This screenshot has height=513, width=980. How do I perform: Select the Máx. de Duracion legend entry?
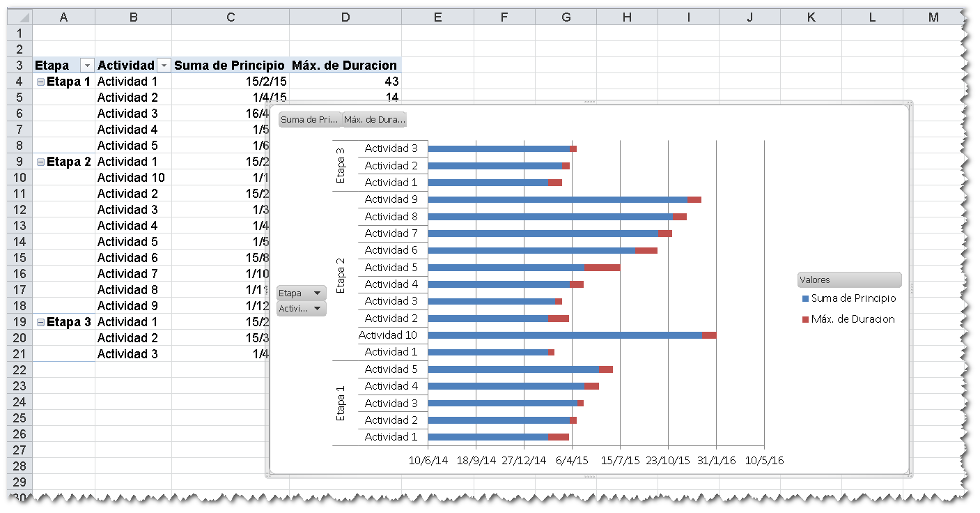click(x=848, y=319)
